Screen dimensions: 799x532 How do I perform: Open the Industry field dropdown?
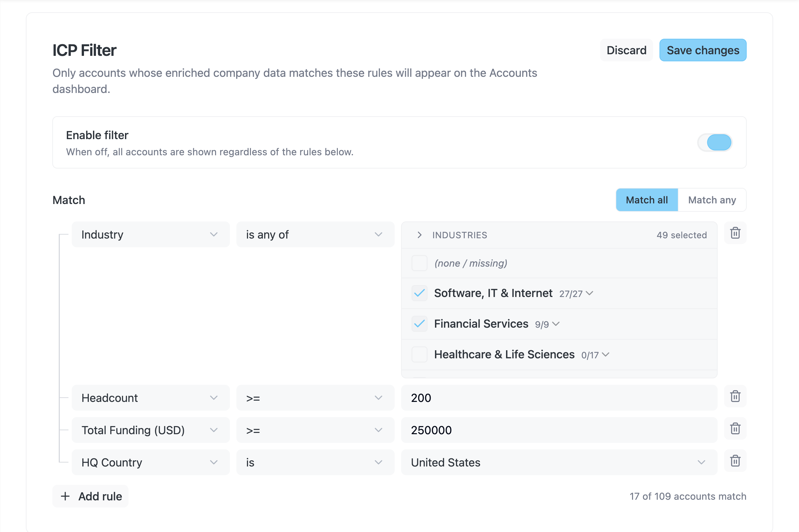tap(150, 234)
